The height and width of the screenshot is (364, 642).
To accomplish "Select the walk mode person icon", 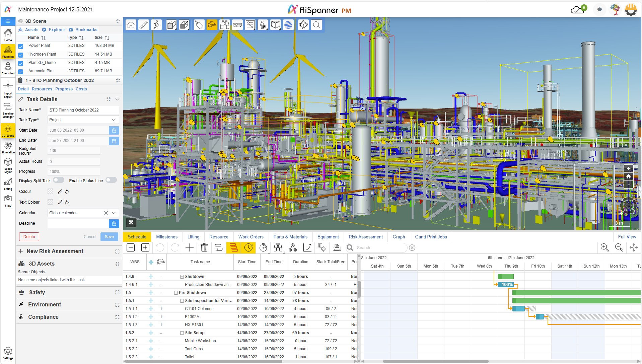I will pos(156,25).
